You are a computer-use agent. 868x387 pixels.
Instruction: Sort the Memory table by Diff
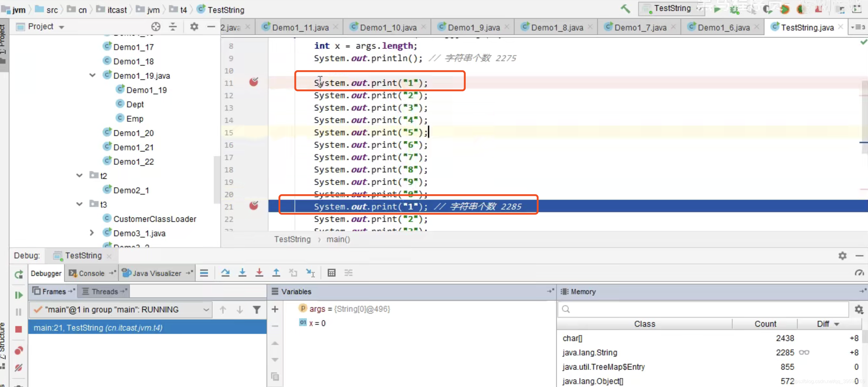(x=828, y=324)
